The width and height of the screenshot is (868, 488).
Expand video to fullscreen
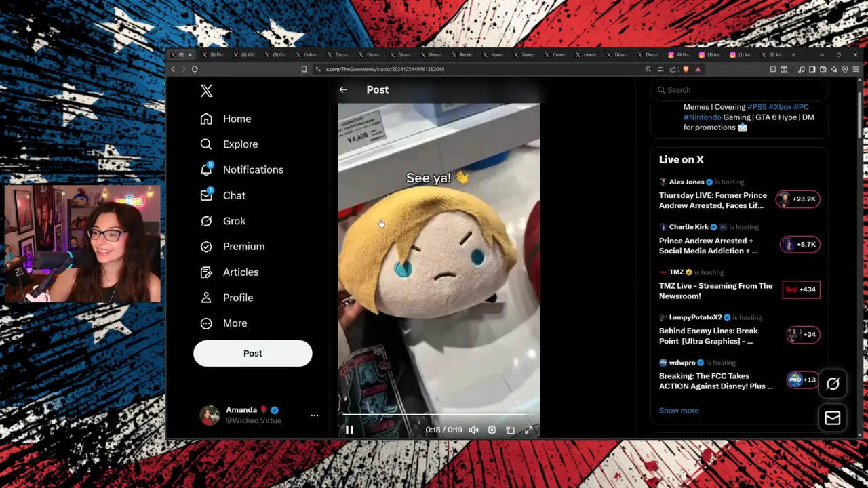point(528,430)
